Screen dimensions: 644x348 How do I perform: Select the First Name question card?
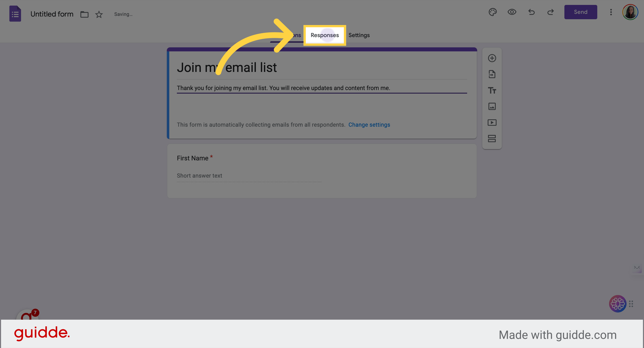322,171
